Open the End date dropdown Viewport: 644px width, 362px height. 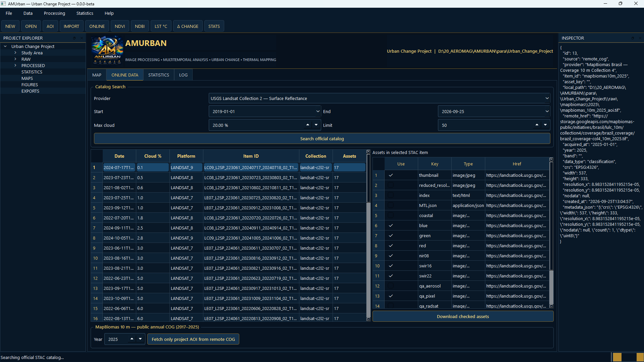pos(547,111)
